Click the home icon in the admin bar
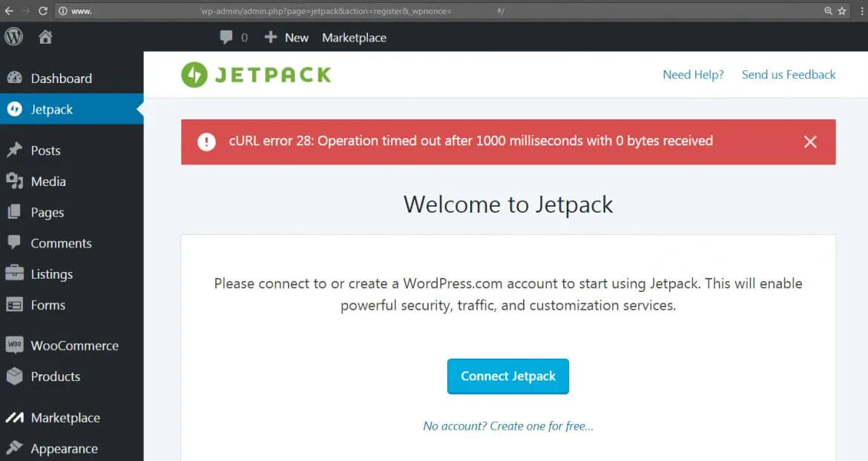The image size is (868, 461). click(x=45, y=37)
